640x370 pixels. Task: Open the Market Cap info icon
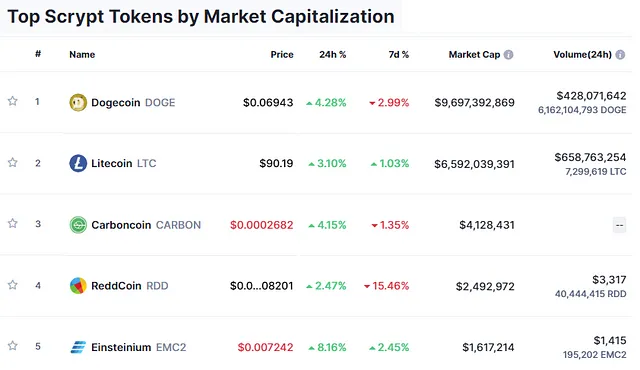tap(508, 55)
